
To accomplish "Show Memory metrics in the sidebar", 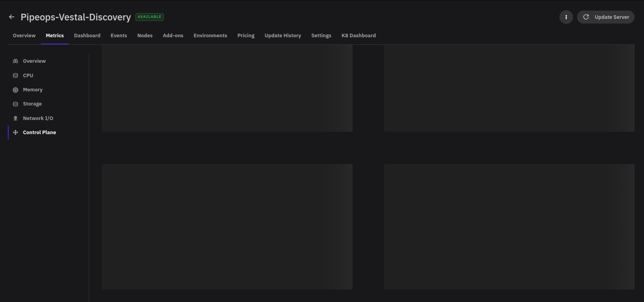I will 33,90.
